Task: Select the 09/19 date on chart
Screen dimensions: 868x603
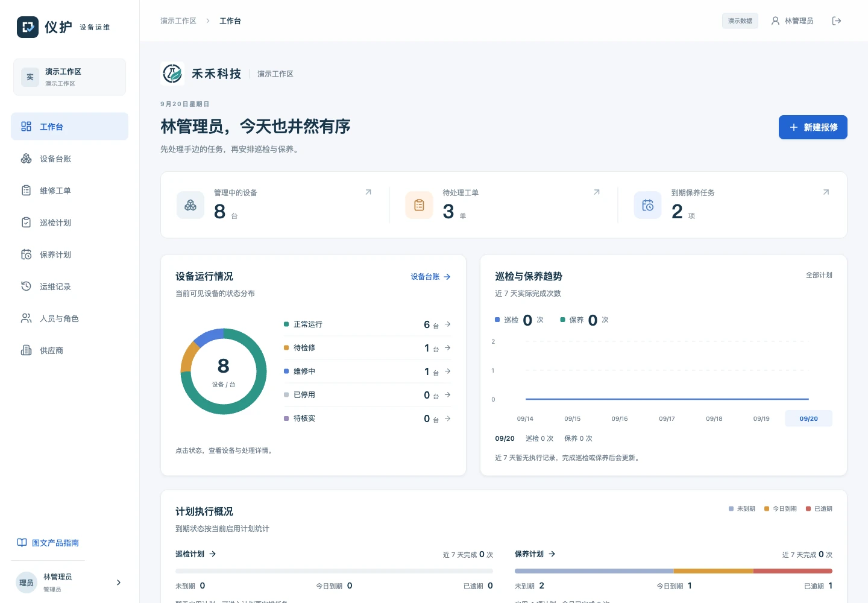Action: point(761,418)
